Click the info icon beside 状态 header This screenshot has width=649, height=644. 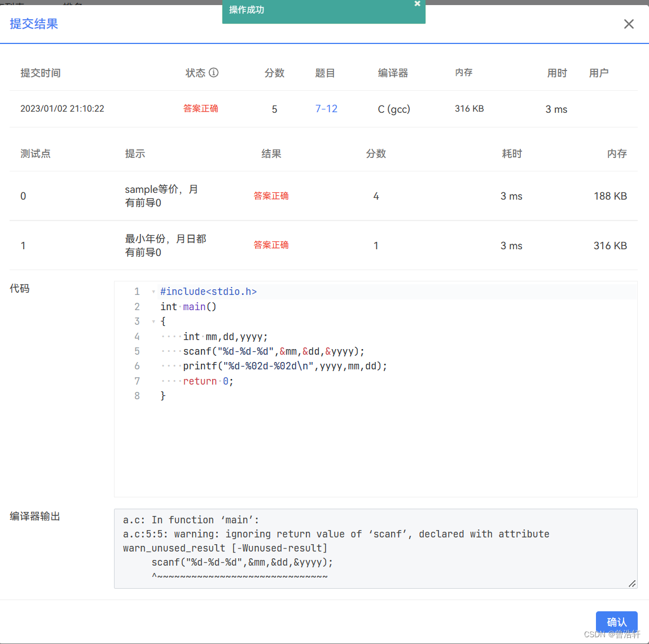(213, 73)
